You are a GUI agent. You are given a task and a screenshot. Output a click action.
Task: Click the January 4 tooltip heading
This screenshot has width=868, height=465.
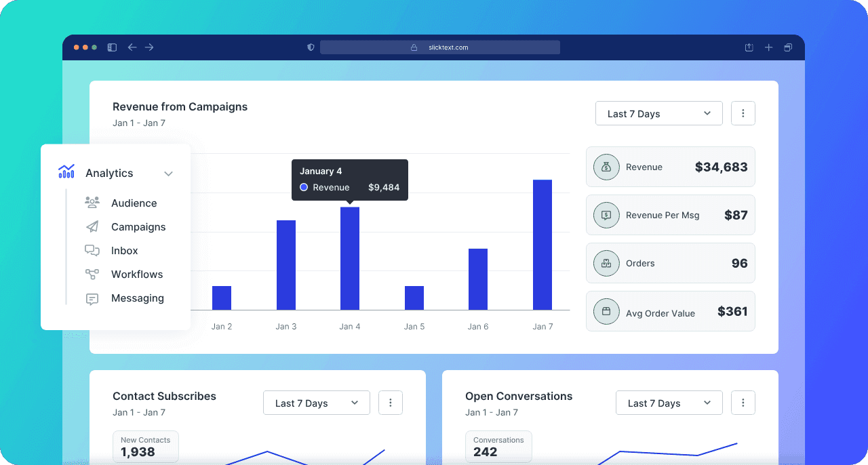click(321, 171)
